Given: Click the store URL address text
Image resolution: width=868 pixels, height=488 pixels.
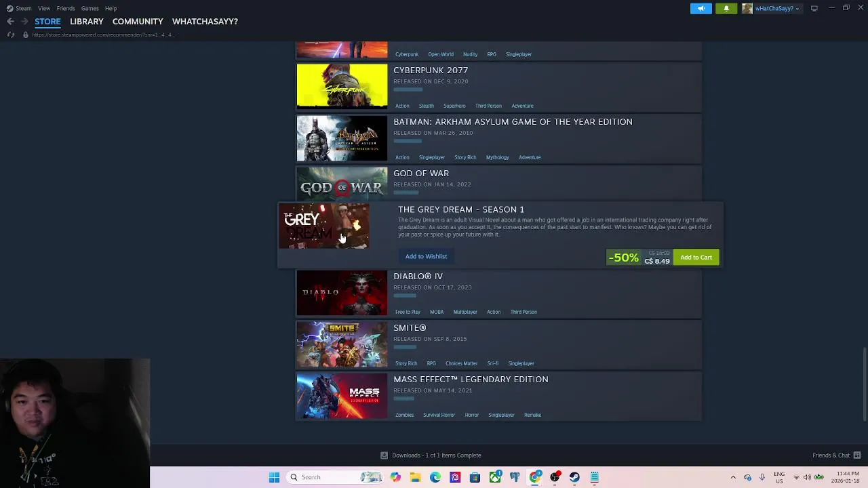Looking at the screenshot, I should click(x=103, y=35).
